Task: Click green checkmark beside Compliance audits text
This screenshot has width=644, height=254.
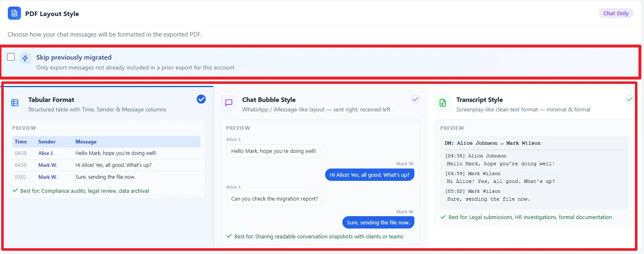Action: click(15, 191)
